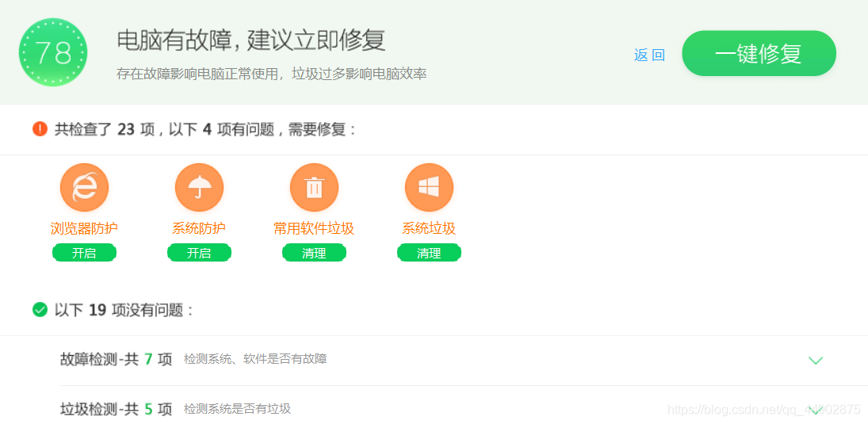868x424 pixels.
Task: Click the browser protection IE icon
Action: (x=84, y=187)
